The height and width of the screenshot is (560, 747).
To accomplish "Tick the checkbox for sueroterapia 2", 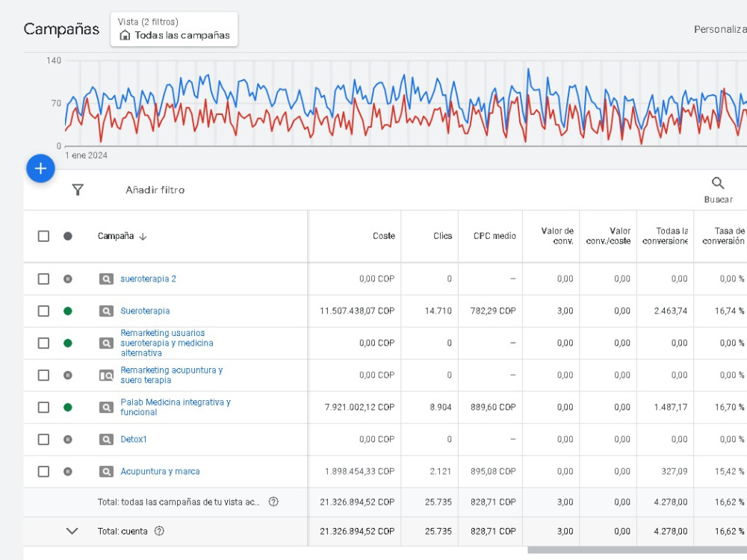I will (x=43, y=279).
